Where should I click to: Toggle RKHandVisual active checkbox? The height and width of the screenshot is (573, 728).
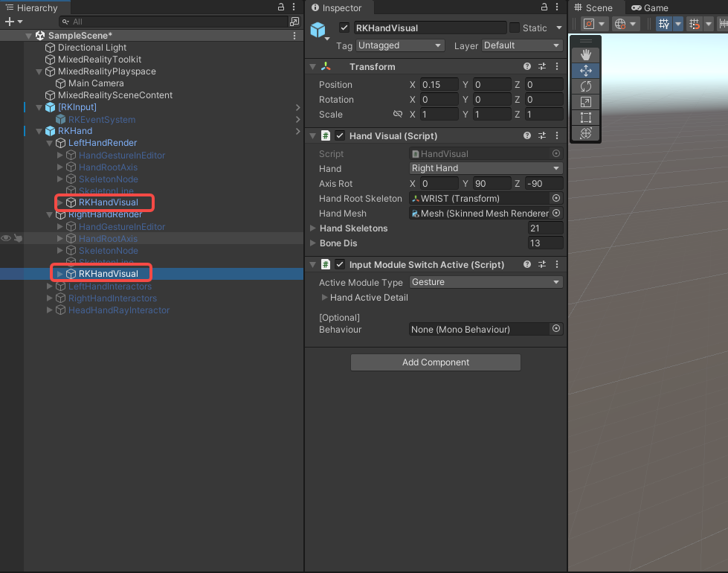tap(344, 28)
